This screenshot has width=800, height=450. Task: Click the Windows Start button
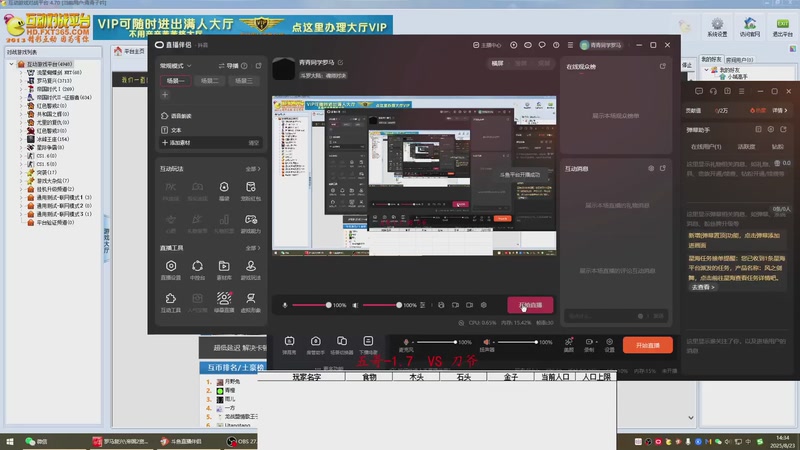(x=9, y=441)
